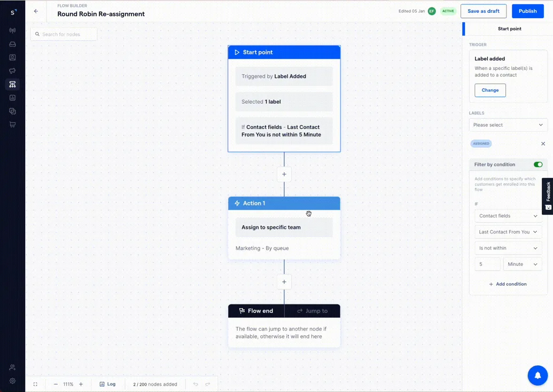Select the Action 1 node header

pos(284,203)
